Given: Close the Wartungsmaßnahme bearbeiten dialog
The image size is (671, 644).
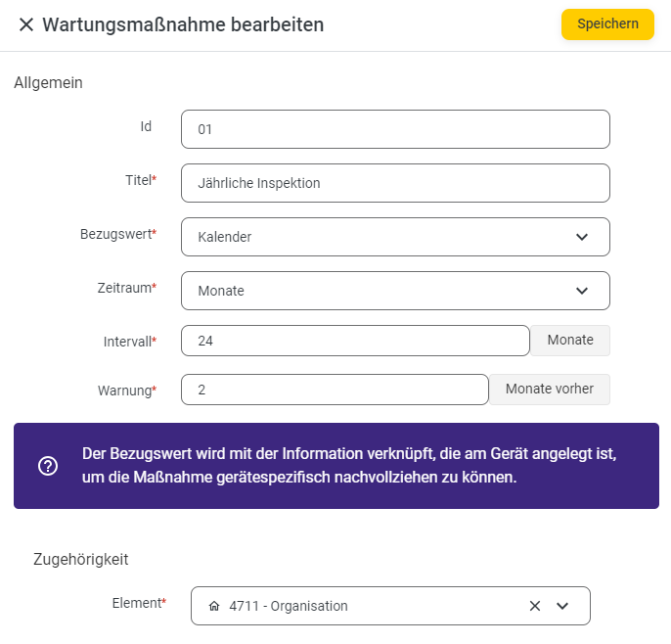Looking at the screenshot, I should coord(26,24).
